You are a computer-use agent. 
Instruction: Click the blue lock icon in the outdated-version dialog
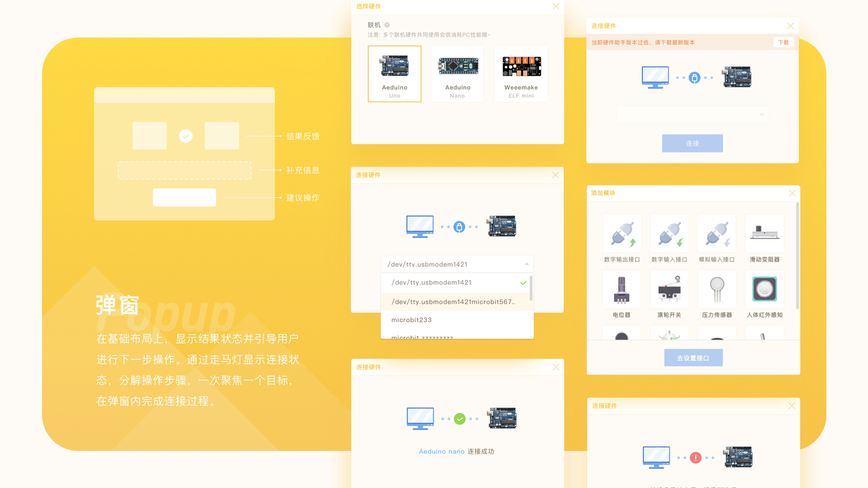coord(695,78)
